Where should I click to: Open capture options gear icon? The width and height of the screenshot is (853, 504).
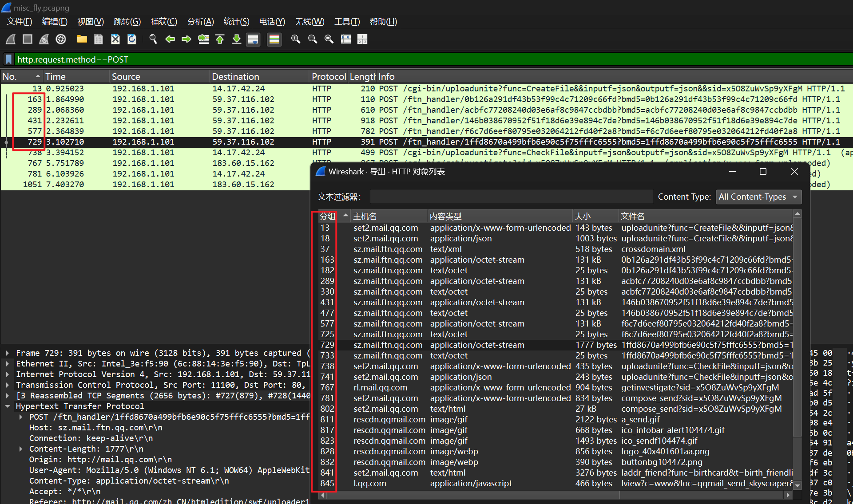coord(61,39)
